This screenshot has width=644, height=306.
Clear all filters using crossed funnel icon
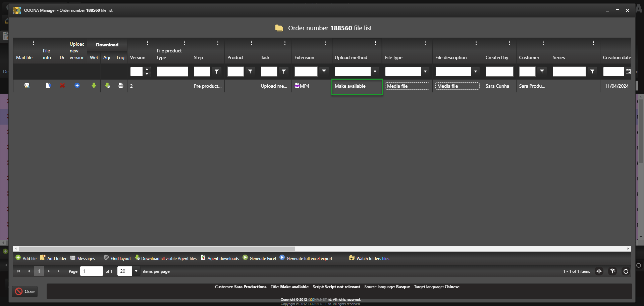(612, 271)
